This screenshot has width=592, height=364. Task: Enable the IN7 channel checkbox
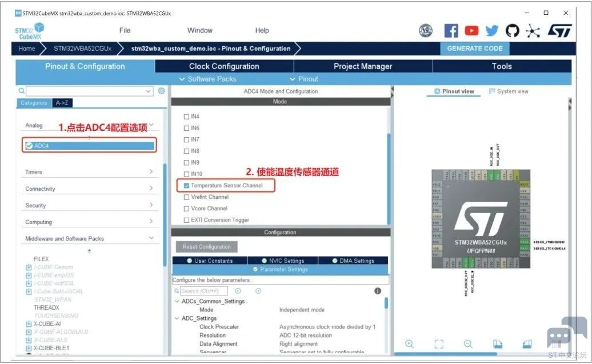click(x=186, y=139)
